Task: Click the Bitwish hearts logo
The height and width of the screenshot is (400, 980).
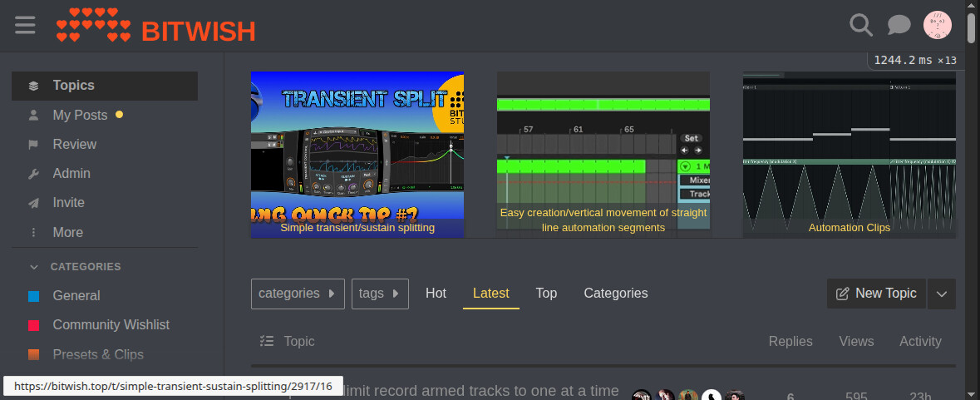Action: (93, 25)
